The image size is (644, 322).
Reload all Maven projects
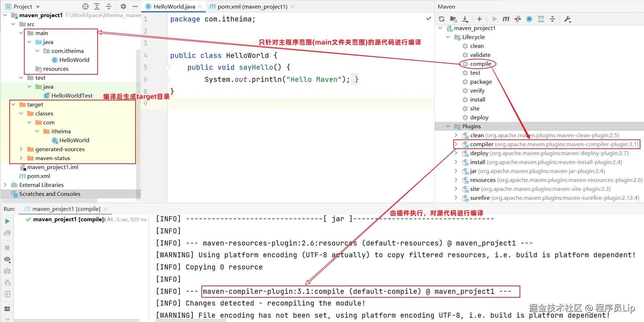(x=441, y=19)
